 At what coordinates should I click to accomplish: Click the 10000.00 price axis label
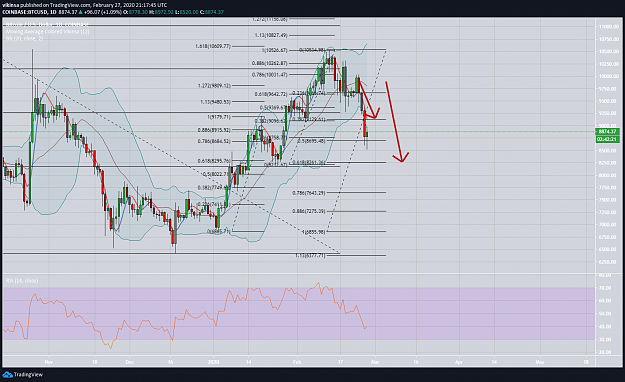(608, 77)
